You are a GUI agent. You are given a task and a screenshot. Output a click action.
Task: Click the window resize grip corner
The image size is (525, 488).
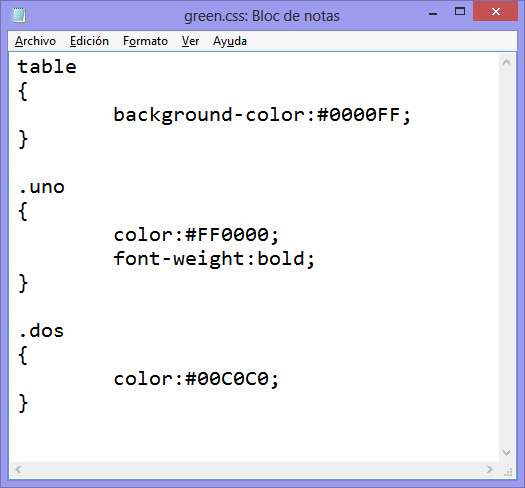pyautogui.click(x=508, y=472)
